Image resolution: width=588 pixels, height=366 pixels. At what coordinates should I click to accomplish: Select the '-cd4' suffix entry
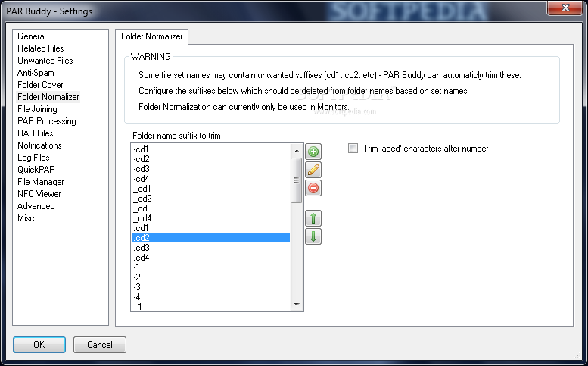pyautogui.click(x=210, y=179)
